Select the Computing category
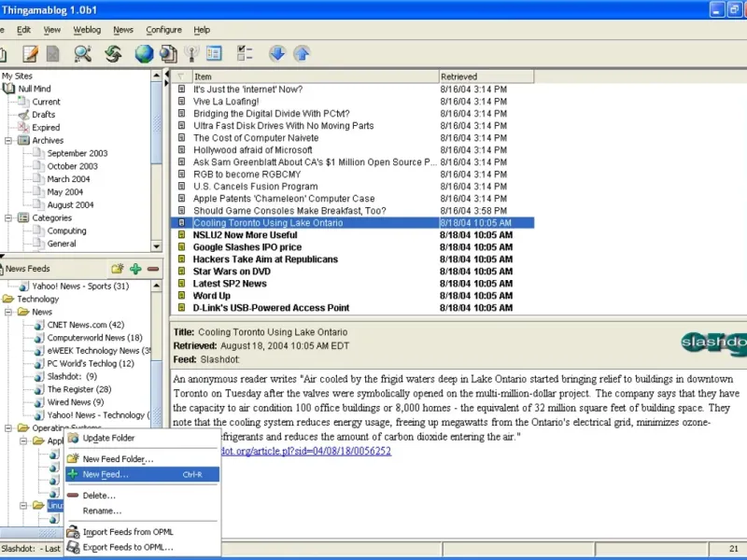Viewport: 747px width, 560px height. [66, 231]
